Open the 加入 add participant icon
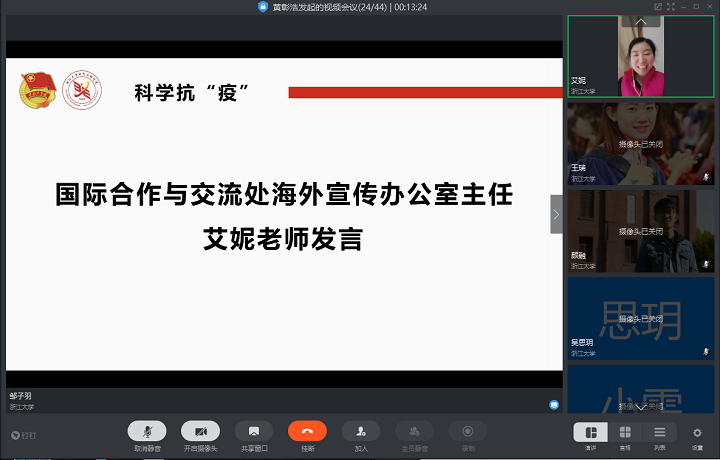720x460 pixels. pyautogui.click(x=361, y=431)
